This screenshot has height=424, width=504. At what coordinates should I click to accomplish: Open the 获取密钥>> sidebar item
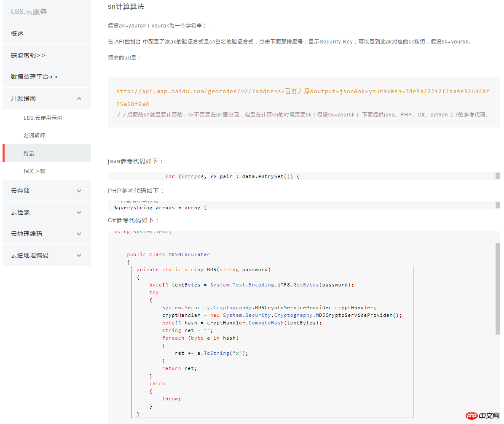tap(47, 55)
